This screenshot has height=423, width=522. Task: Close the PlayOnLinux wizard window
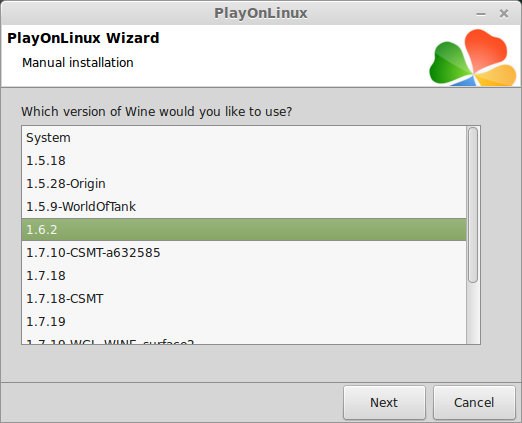pos(504,14)
